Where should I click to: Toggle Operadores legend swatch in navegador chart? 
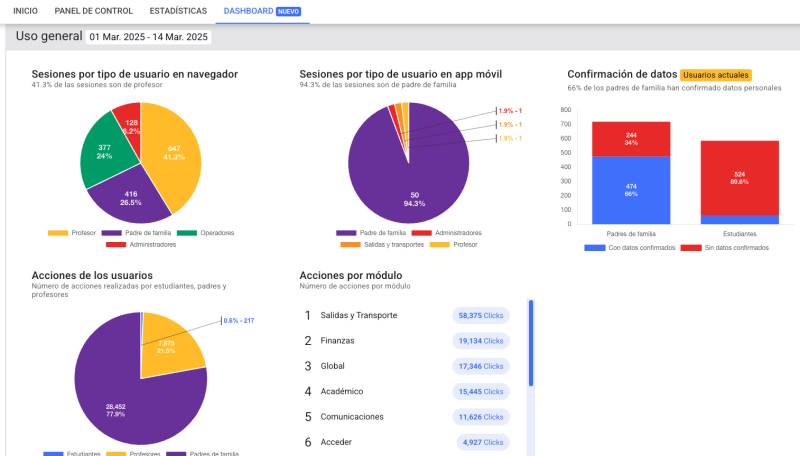click(x=187, y=233)
